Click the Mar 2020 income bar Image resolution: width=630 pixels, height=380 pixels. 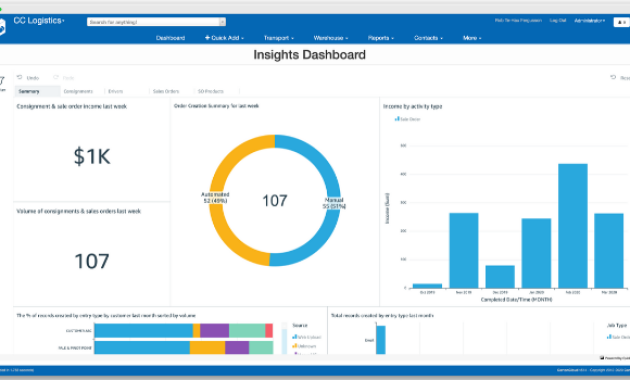[609, 251]
